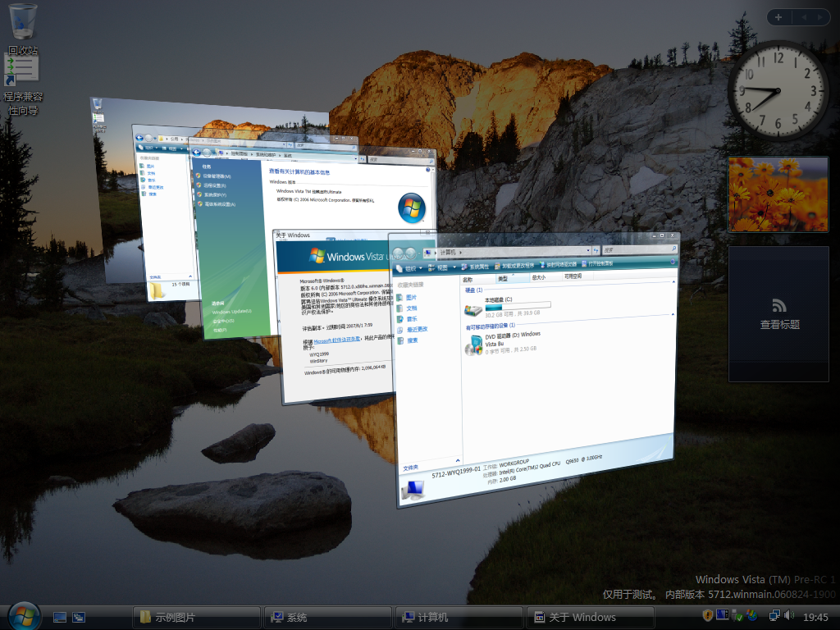This screenshot has width=840, height=630.
Task: Click the 查看标题 feed gadget
Action: [778, 314]
